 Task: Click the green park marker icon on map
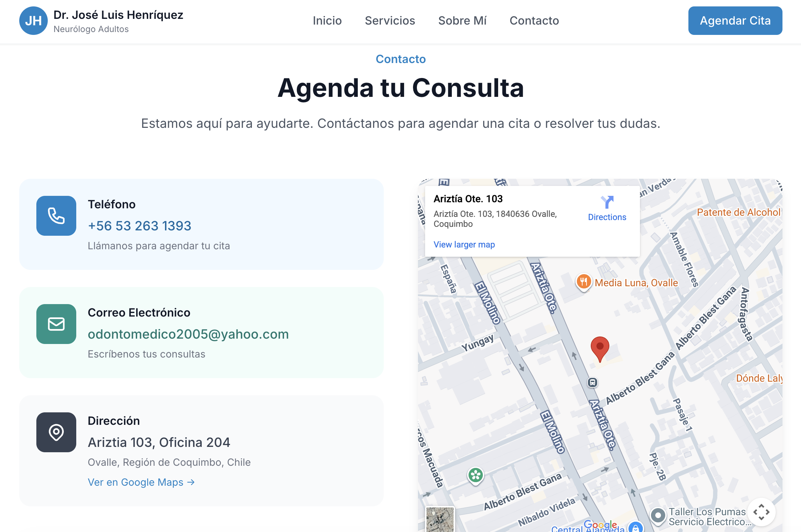[475, 475]
